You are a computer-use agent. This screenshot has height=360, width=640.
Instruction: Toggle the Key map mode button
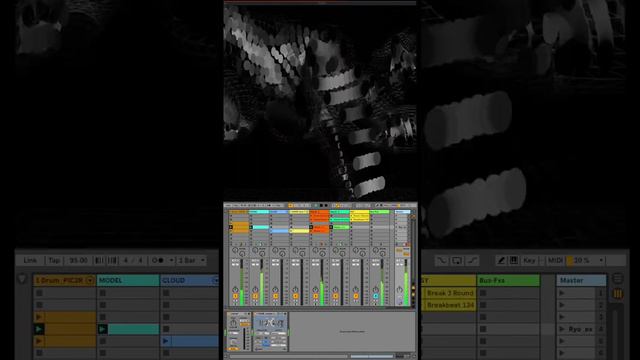point(529,260)
